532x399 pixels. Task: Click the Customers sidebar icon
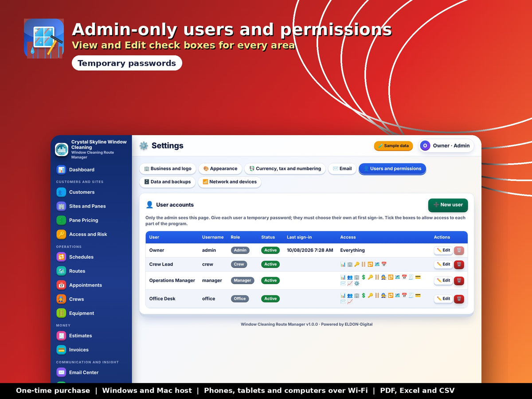point(61,192)
